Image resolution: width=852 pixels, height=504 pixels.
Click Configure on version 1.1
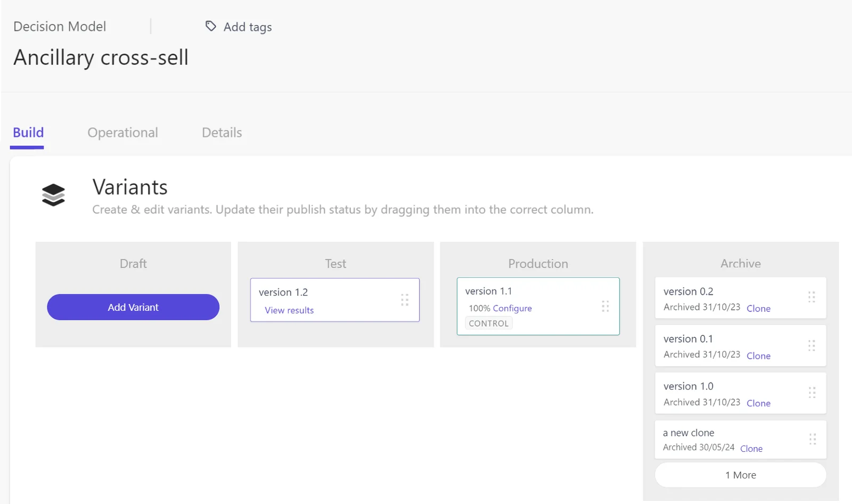(x=512, y=308)
